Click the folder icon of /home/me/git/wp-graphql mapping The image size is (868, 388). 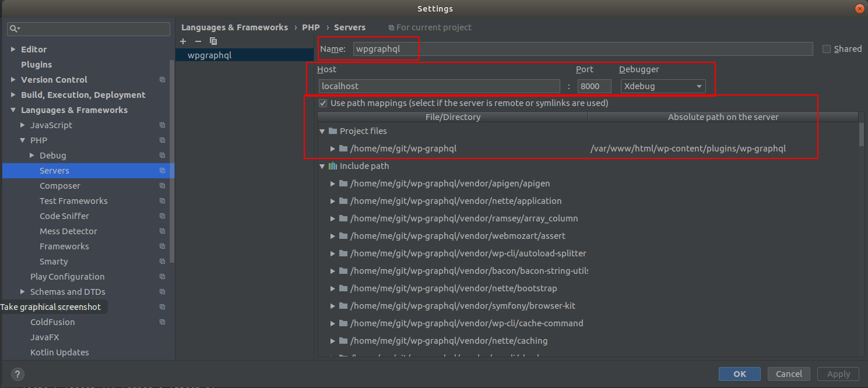[x=343, y=149]
